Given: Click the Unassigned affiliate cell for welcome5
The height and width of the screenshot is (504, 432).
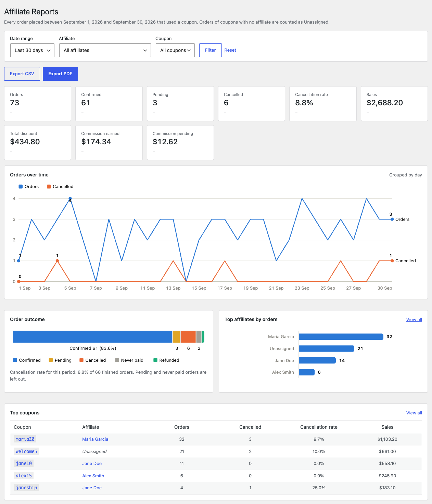Looking at the screenshot, I should click(x=94, y=451).
